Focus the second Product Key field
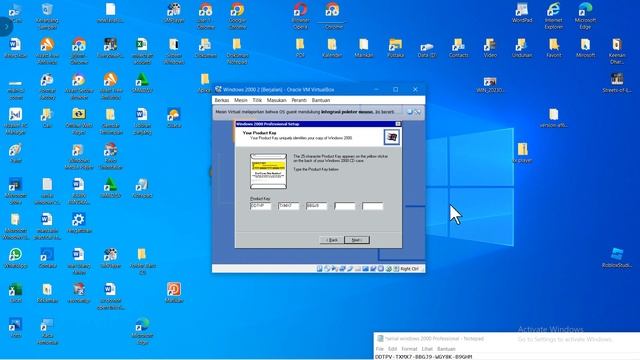The image size is (640, 360). click(x=289, y=206)
